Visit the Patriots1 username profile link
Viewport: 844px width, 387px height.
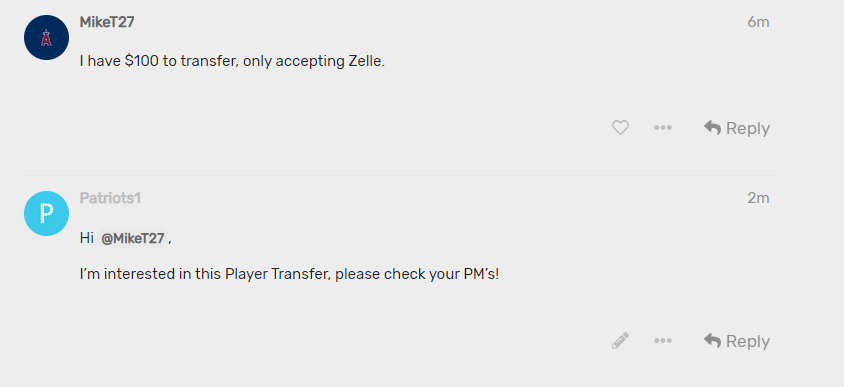[110, 198]
